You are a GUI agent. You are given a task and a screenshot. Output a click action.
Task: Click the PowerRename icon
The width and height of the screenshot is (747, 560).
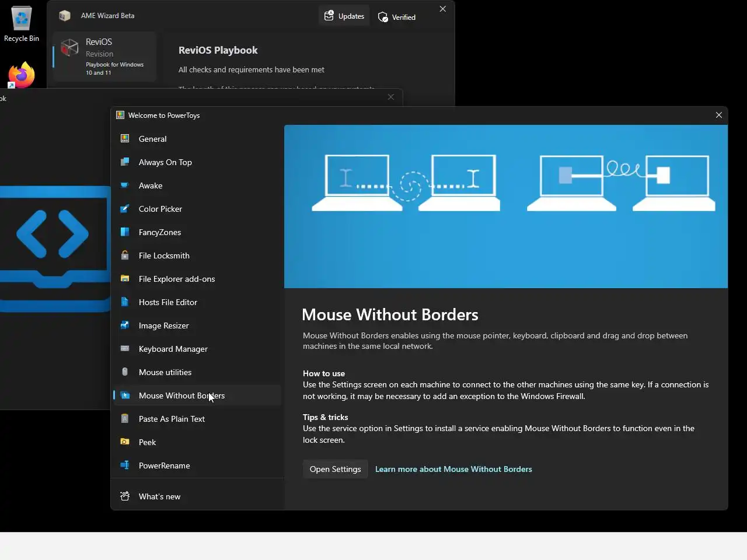[125, 466]
